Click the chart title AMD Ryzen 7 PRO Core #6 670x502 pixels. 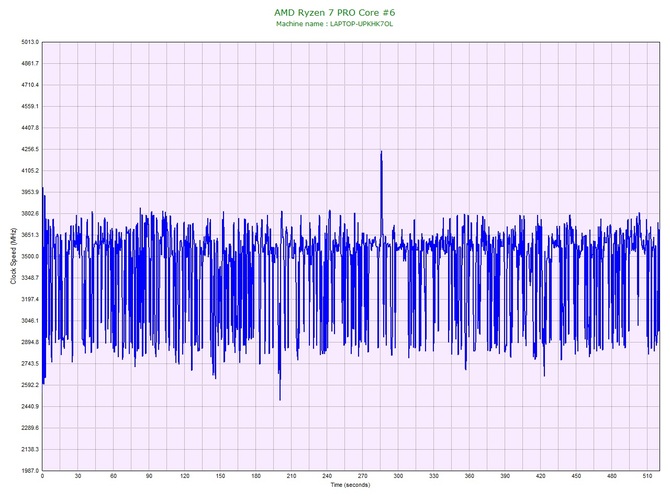[x=334, y=12]
